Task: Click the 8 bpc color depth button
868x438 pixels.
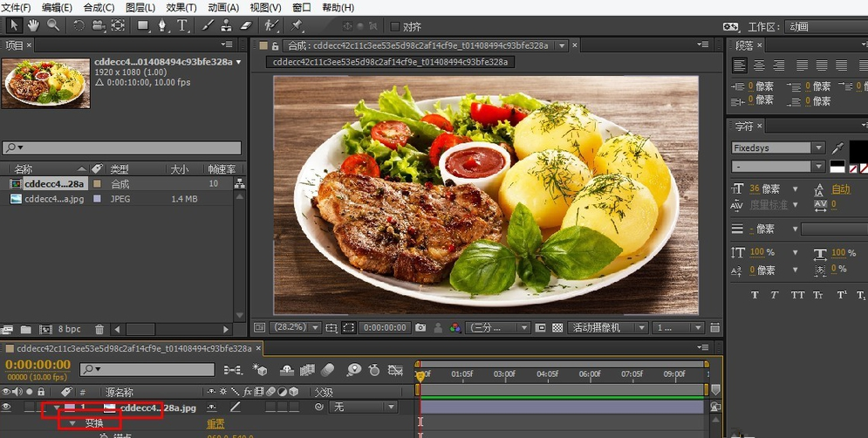Action: point(69,329)
